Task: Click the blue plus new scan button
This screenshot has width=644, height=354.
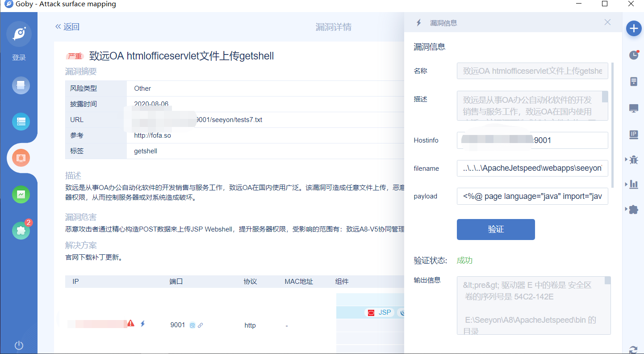Action: click(x=633, y=29)
